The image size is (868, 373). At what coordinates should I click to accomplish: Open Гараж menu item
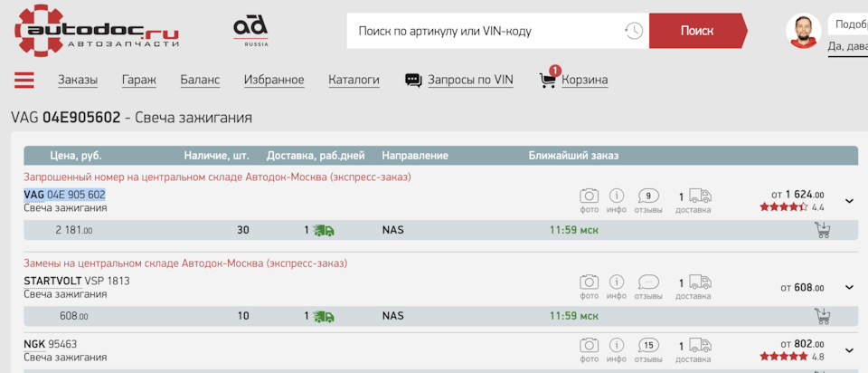139,80
